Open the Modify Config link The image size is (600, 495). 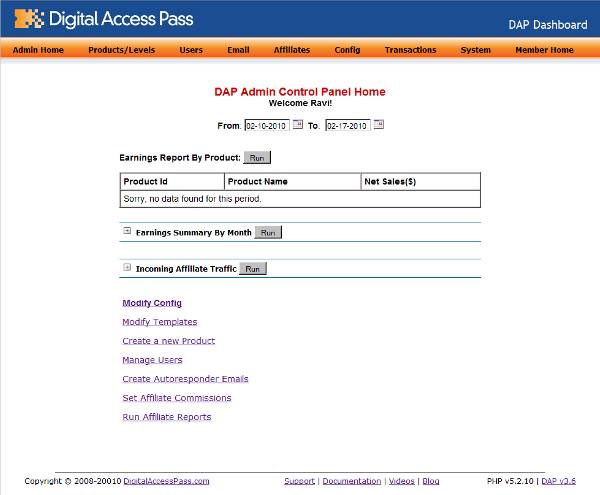(x=152, y=303)
